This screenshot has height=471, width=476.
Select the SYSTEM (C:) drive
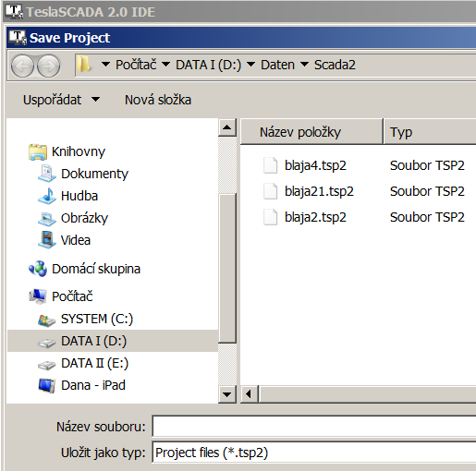[x=86, y=319]
